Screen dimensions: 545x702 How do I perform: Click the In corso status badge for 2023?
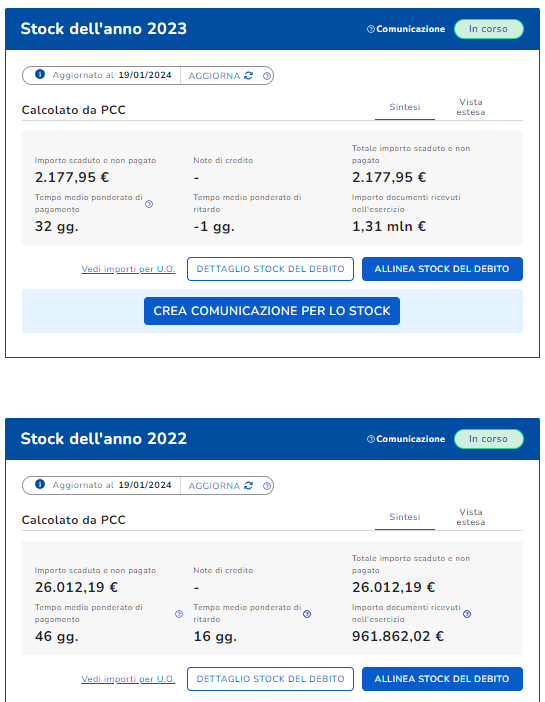[x=489, y=29]
